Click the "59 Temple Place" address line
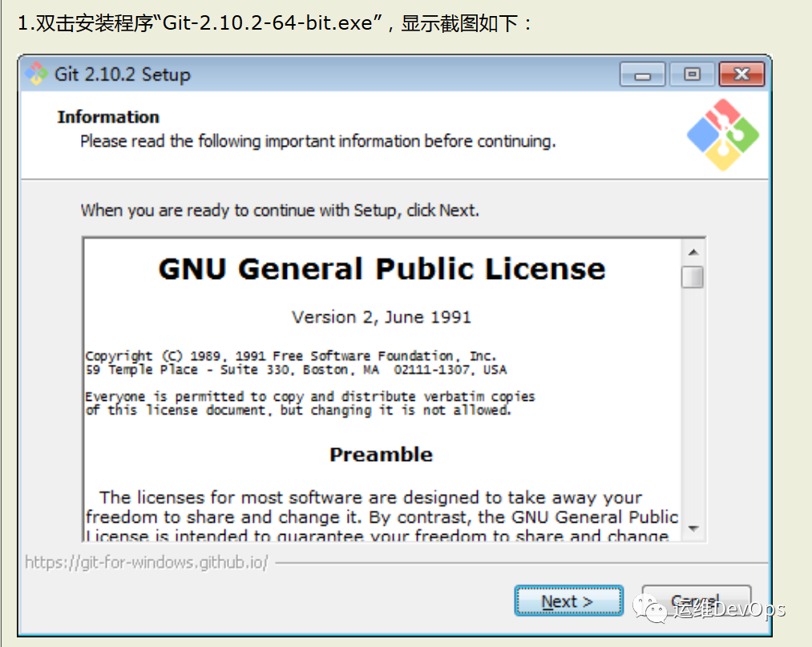The image size is (812, 647). coord(297,370)
